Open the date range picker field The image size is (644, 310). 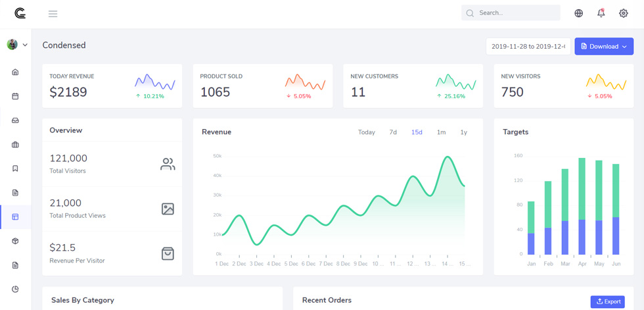click(528, 47)
